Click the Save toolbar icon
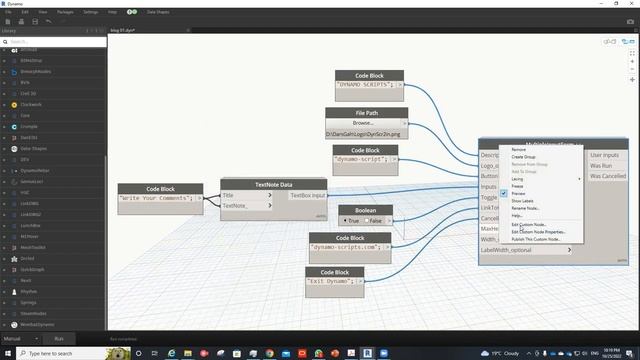 [x=35, y=22]
